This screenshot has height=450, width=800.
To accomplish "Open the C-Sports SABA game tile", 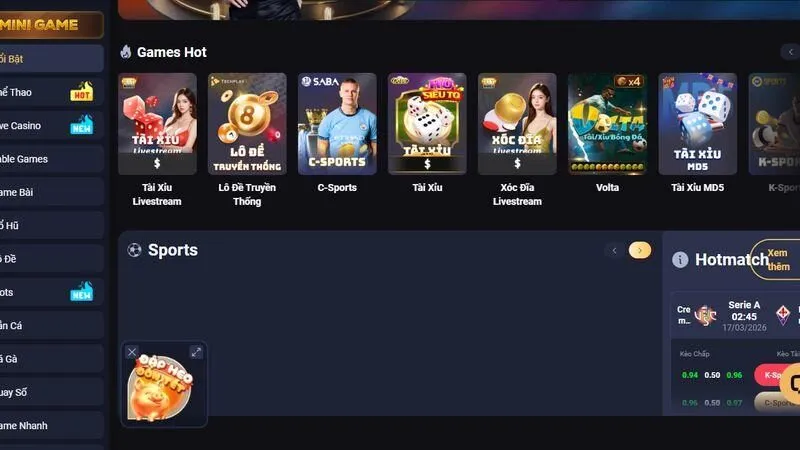I will [337, 134].
